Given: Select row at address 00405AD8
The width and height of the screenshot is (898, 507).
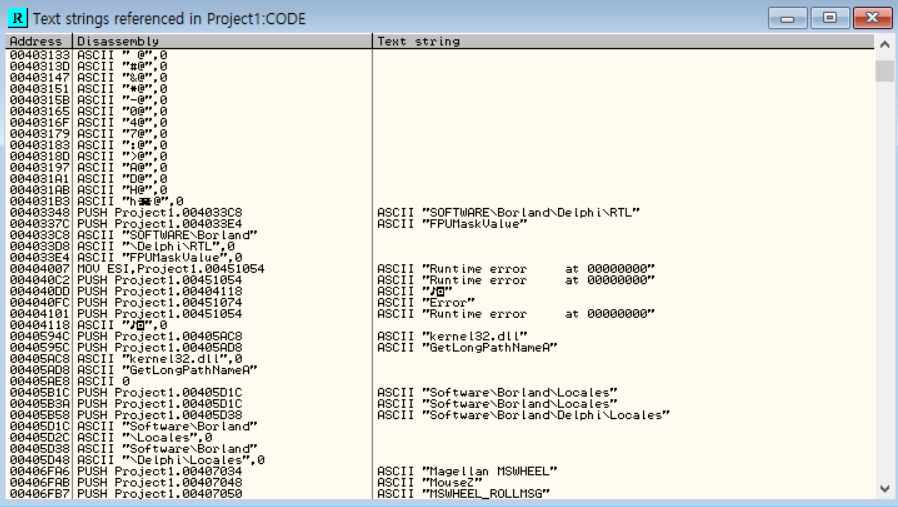Looking at the screenshot, I should pos(440,370).
